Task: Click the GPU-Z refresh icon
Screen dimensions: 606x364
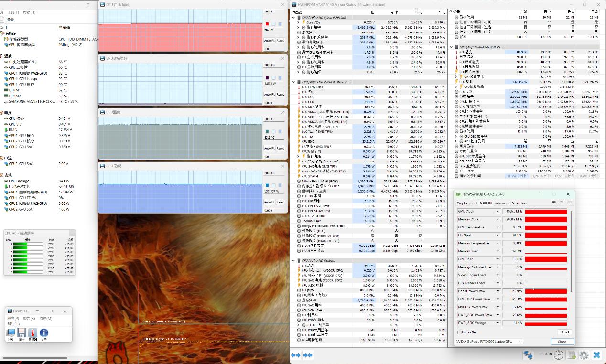Action: (x=562, y=202)
